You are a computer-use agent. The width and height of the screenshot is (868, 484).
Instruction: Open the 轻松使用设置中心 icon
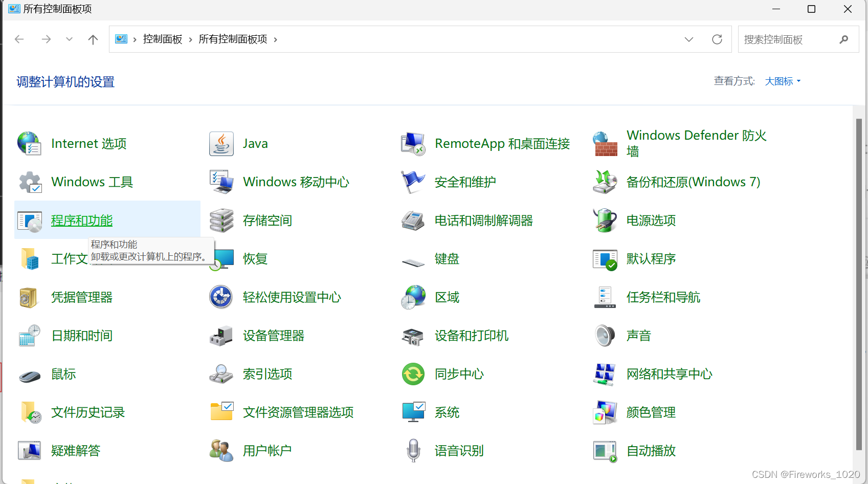221,297
